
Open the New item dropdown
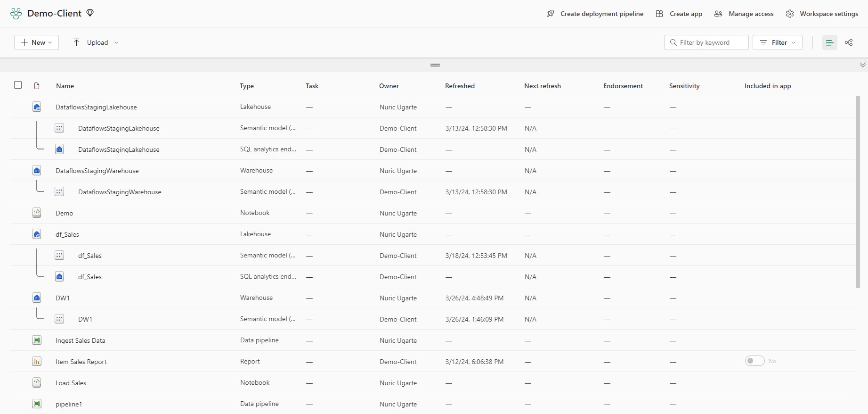[x=36, y=42]
